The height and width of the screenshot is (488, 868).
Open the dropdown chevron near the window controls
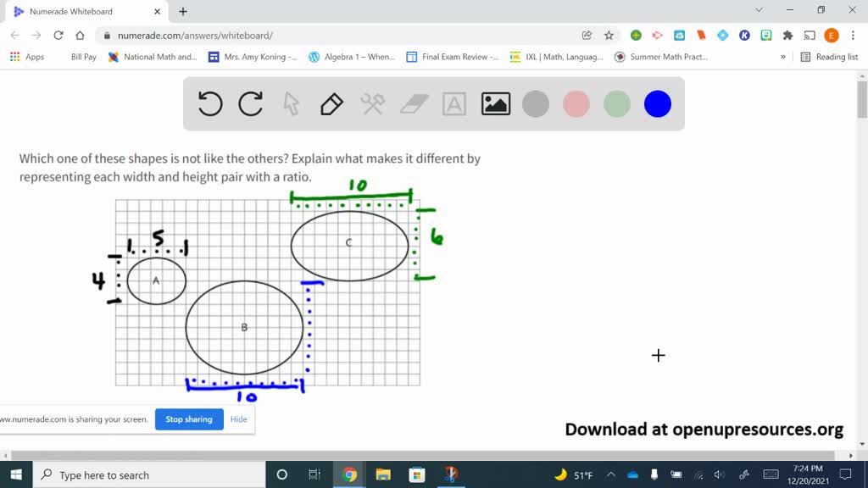click(x=759, y=10)
